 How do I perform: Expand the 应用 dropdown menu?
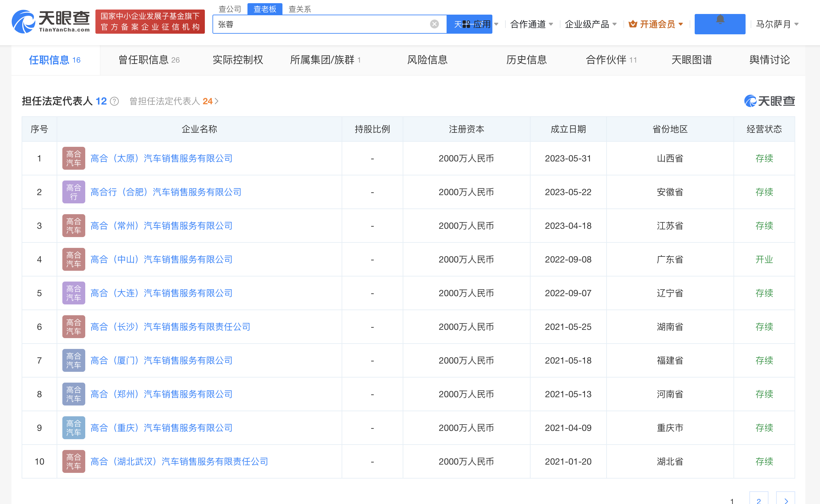480,24
